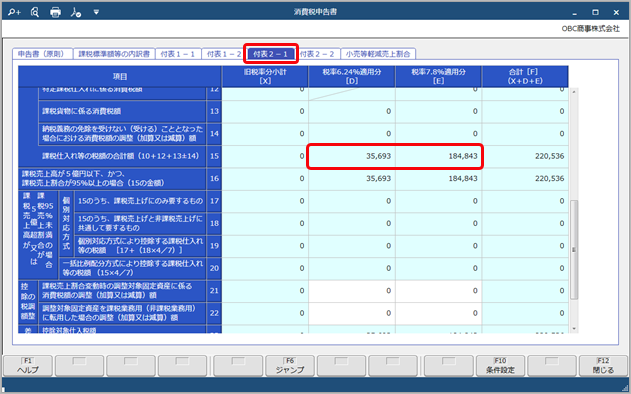Click the 項目 column header
This screenshot has height=394, width=631.
point(120,76)
